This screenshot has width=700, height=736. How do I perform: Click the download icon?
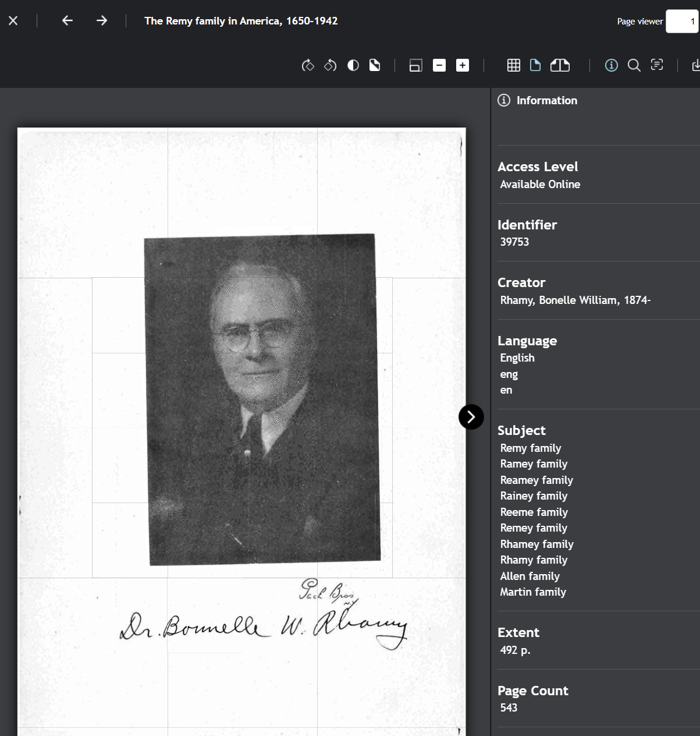695,65
